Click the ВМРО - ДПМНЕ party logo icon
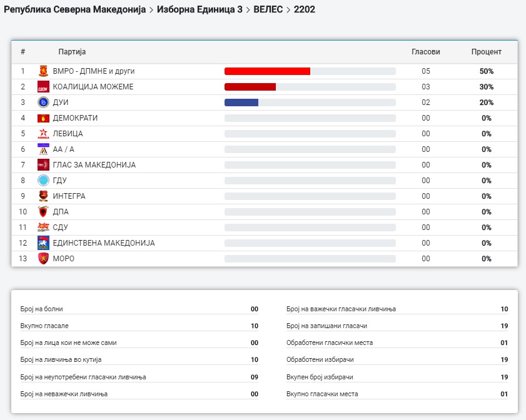The image size is (526, 420). (43, 71)
